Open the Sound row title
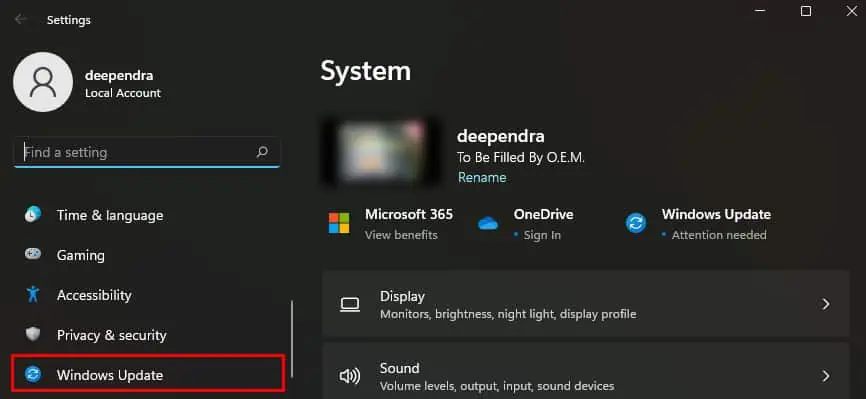Viewport: 866px width, 399px height. (x=399, y=368)
